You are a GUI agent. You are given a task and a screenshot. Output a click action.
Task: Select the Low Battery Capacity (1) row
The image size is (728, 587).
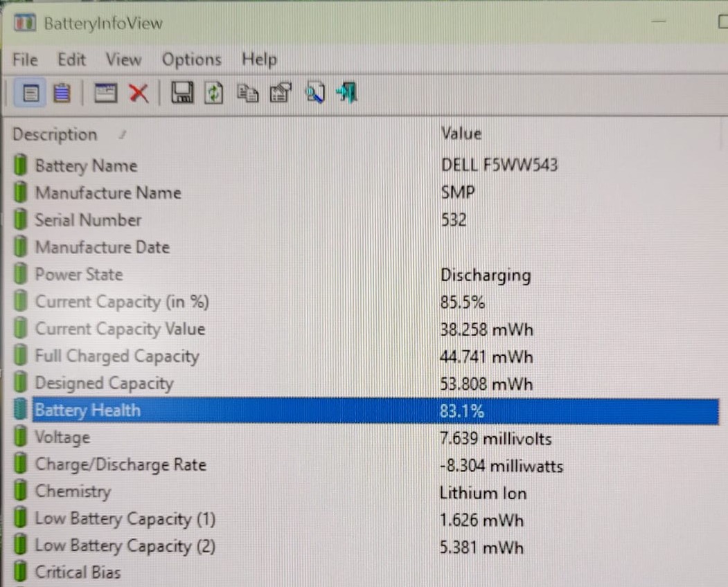366,518
